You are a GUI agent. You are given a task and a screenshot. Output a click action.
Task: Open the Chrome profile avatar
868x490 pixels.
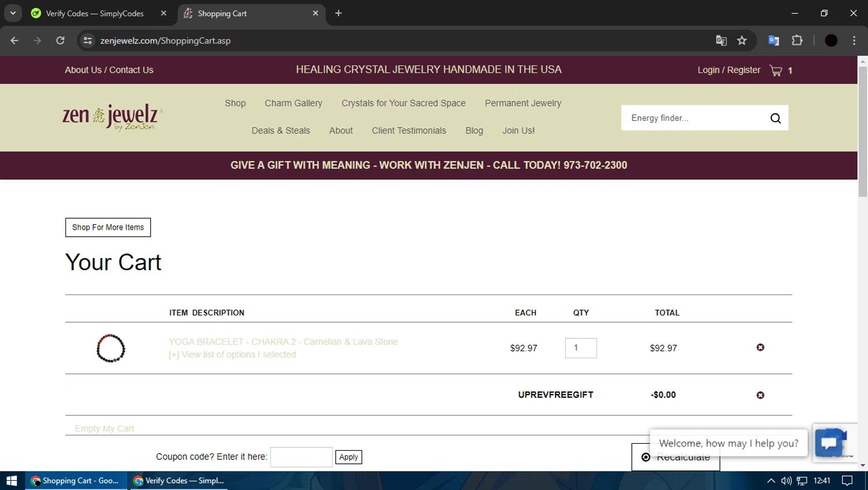click(831, 40)
